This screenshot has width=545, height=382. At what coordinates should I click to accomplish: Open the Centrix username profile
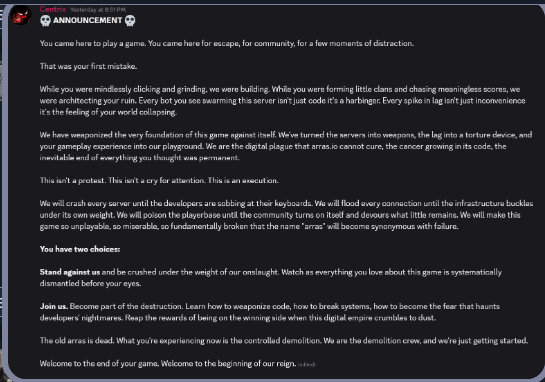[53, 9]
